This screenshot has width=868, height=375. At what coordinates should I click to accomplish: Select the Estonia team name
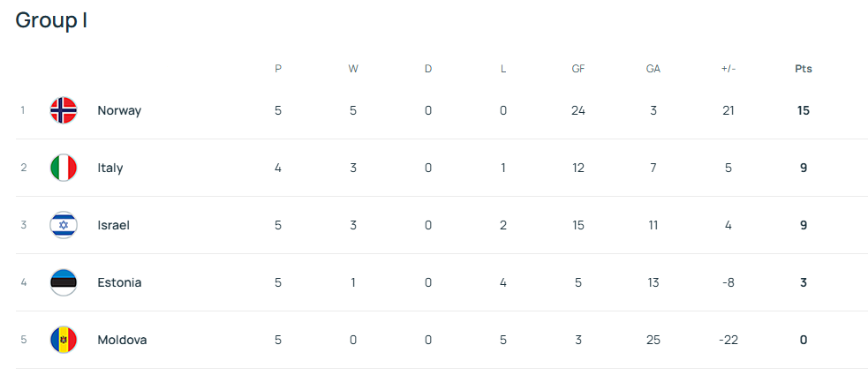pos(119,282)
